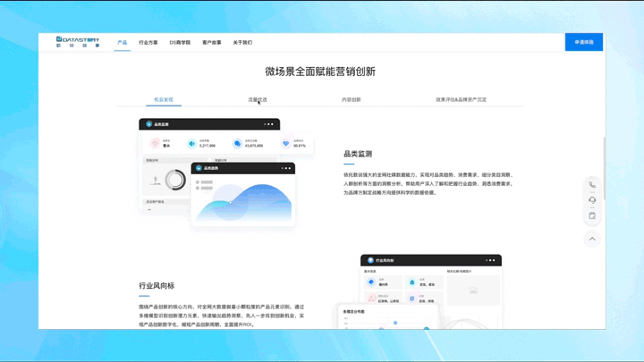This screenshot has height=362, width=644.
Task: Click the phone contact icon in sidebar
Action: coord(592,185)
